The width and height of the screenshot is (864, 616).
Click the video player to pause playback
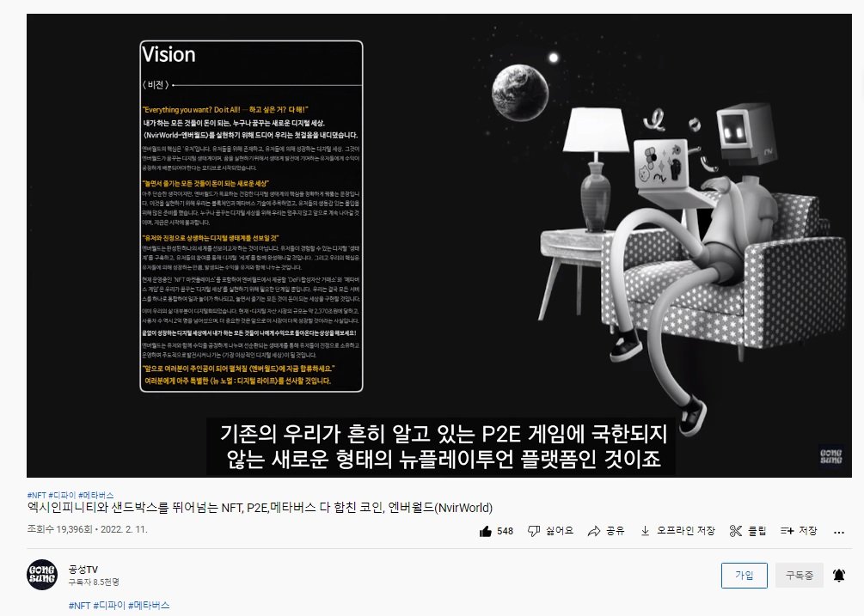coord(439,246)
